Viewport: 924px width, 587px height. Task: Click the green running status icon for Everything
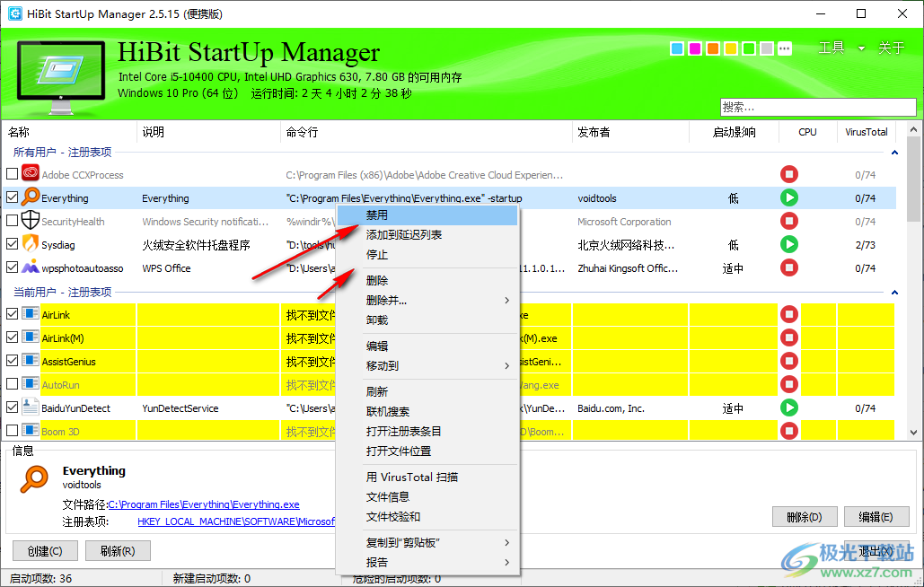tap(789, 197)
